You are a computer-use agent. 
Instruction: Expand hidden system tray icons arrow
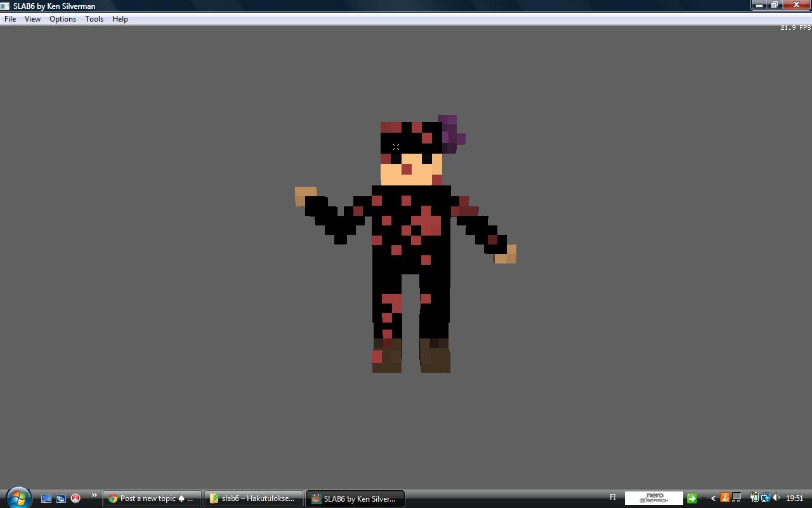point(713,498)
